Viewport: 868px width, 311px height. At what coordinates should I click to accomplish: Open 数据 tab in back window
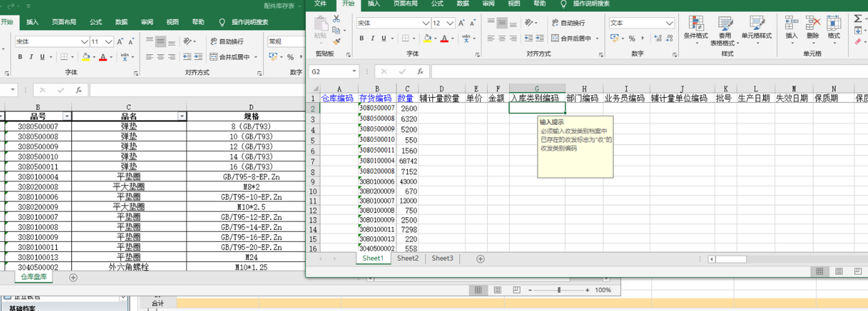click(121, 22)
